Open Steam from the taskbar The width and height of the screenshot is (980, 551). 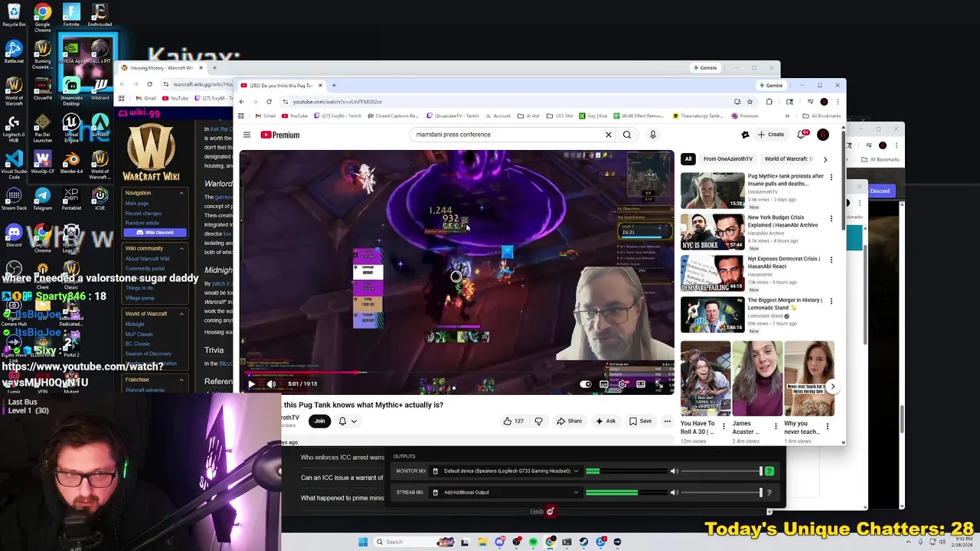coord(583,542)
